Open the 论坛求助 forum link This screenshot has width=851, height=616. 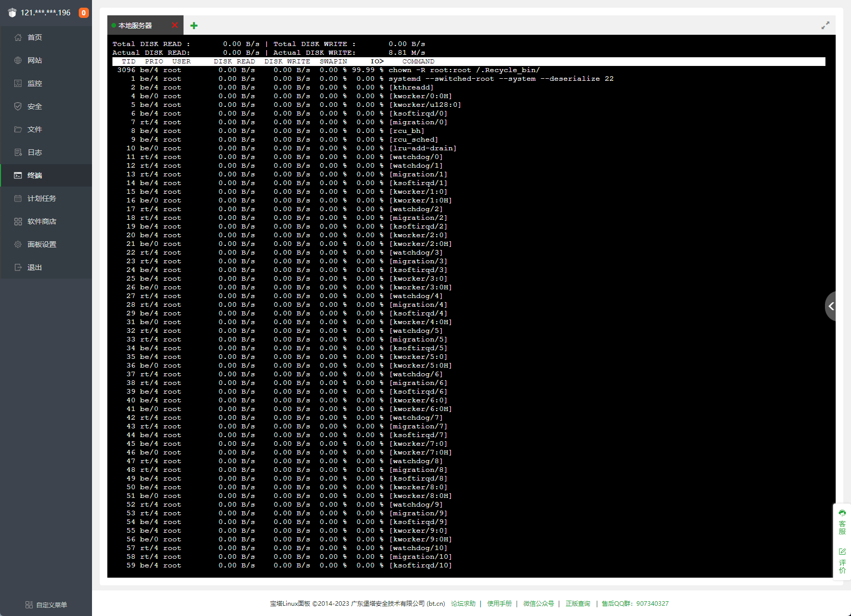coord(463,604)
